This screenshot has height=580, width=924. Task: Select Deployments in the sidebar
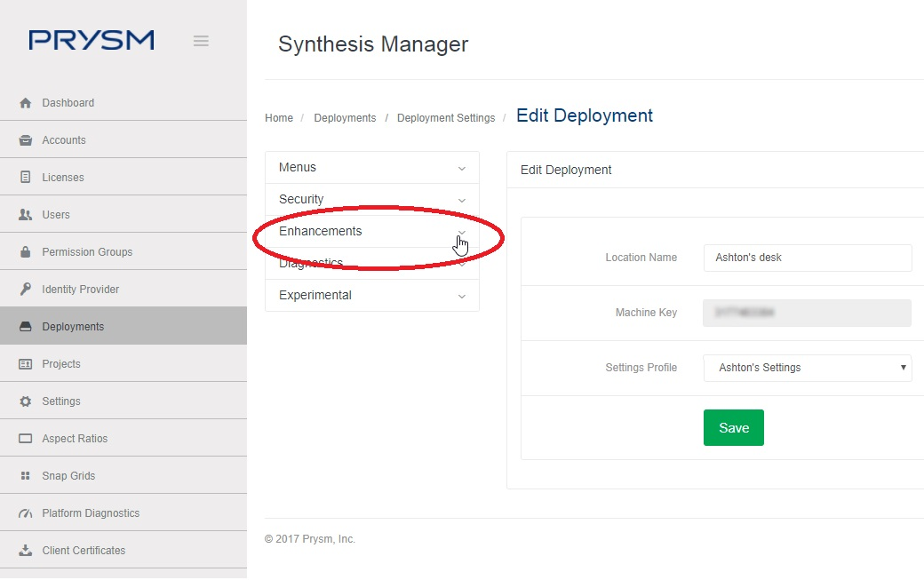click(123, 326)
